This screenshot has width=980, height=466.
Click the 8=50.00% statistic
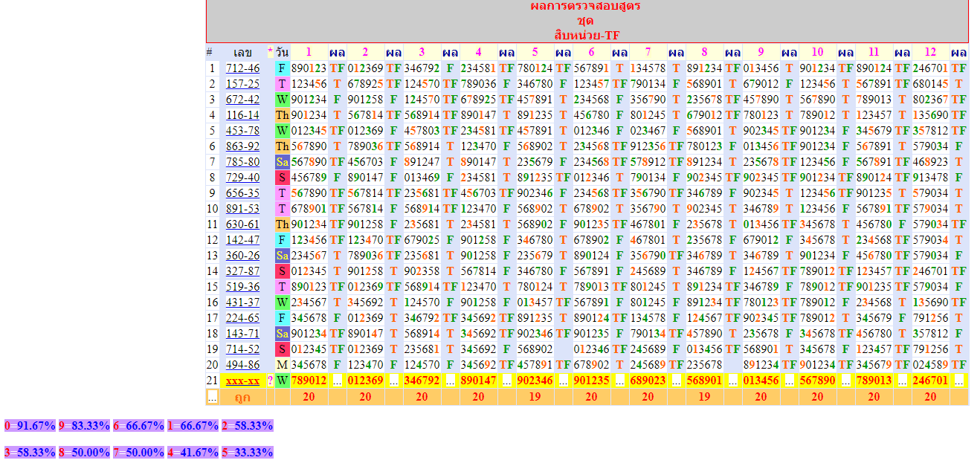(x=84, y=452)
